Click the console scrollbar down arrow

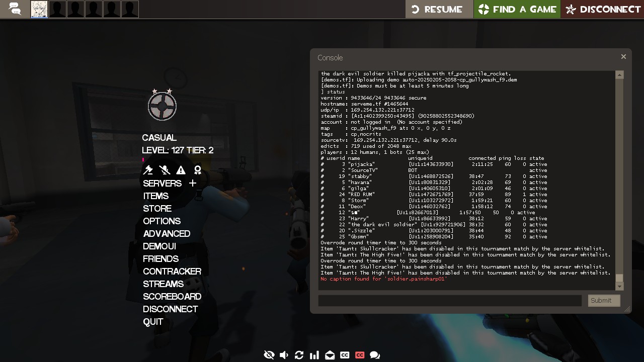tap(619, 286)
